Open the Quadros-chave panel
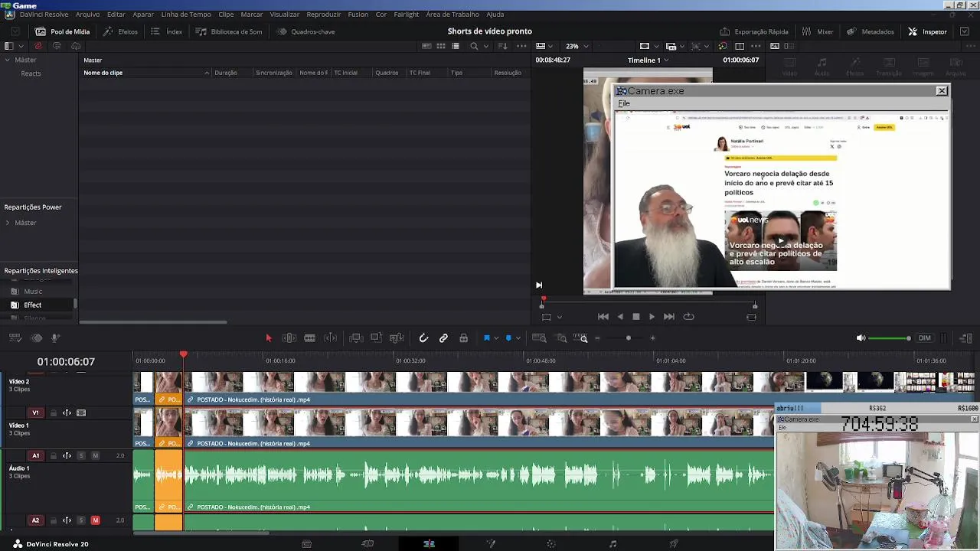Image resolution: width=980 pixels, height=551 pixels. click(305, 31)
